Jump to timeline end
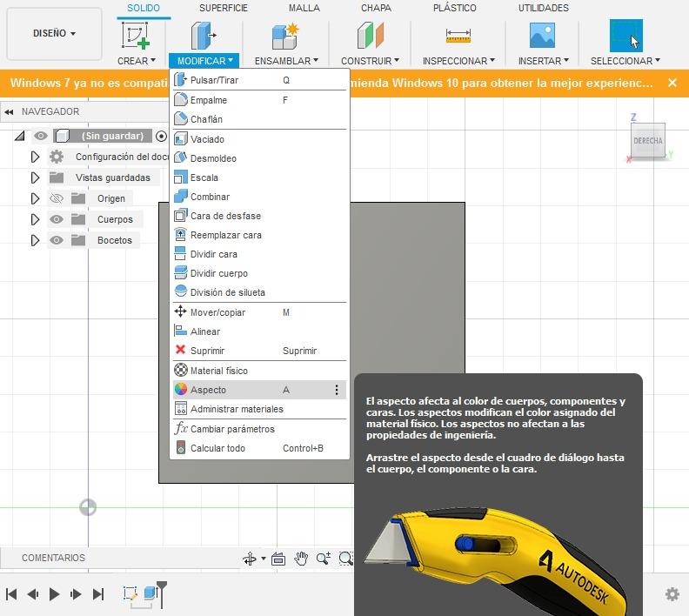Screen dimensions: 689x616 (98, 594)
